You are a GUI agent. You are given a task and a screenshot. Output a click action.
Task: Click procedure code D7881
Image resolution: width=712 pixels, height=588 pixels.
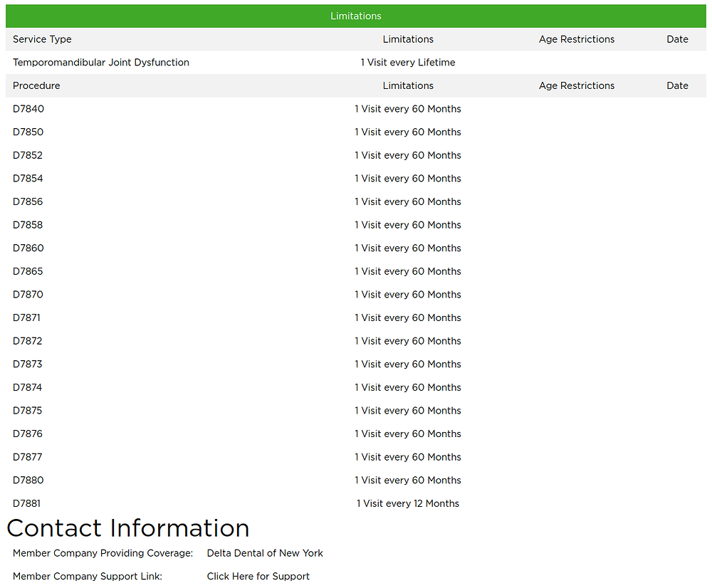pos(26,503)
